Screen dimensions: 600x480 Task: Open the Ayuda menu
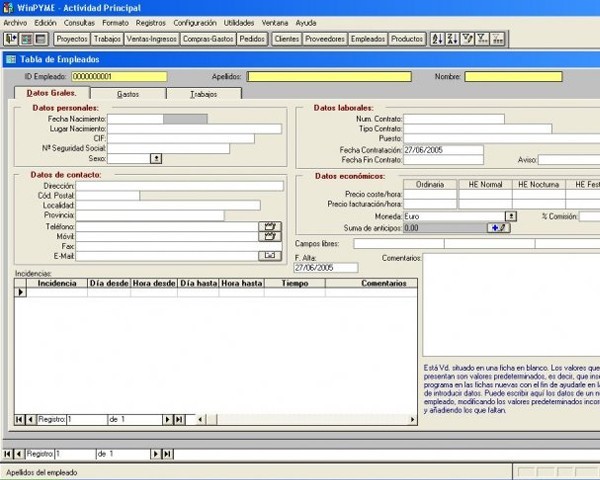(306, 23)
